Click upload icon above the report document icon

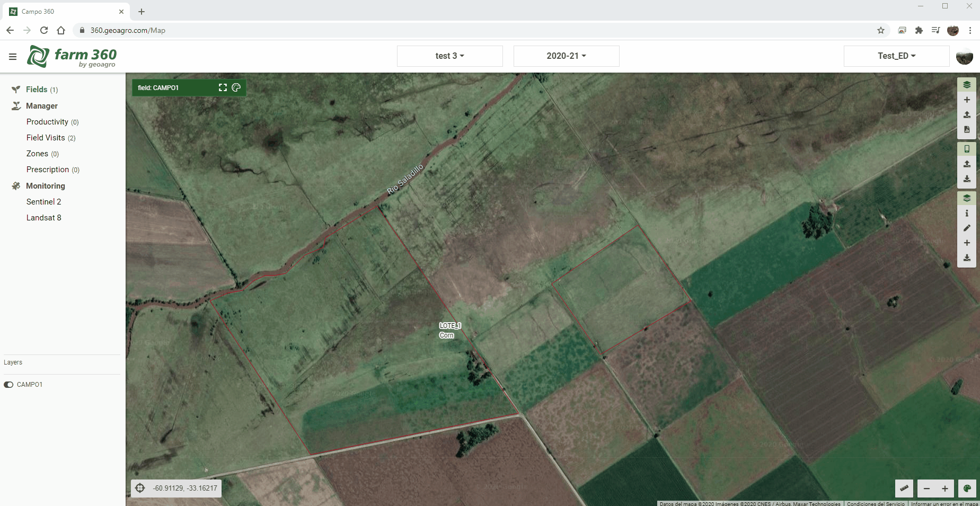click(967, 114)
